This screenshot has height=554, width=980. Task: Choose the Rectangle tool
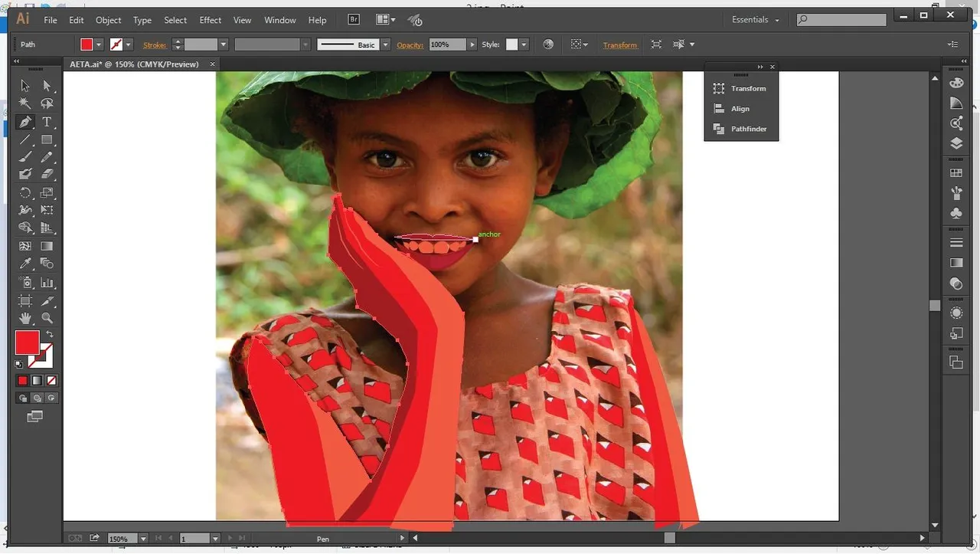(47, 139)
